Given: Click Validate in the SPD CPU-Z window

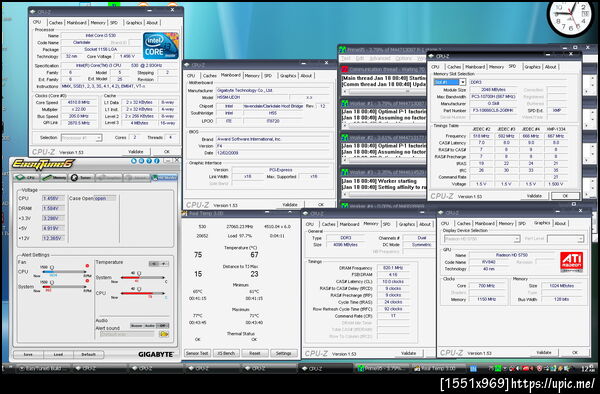Looking at the screenshot, I should (534, 195).
